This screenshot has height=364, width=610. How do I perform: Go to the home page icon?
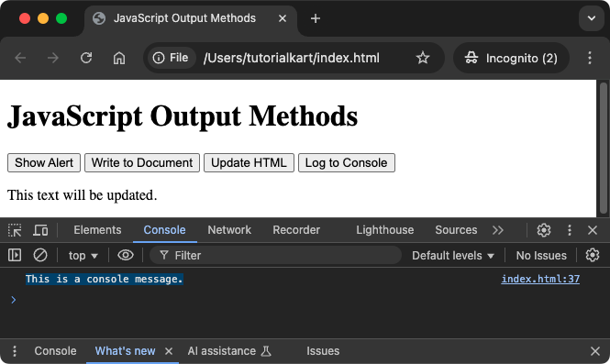[119, 58]
